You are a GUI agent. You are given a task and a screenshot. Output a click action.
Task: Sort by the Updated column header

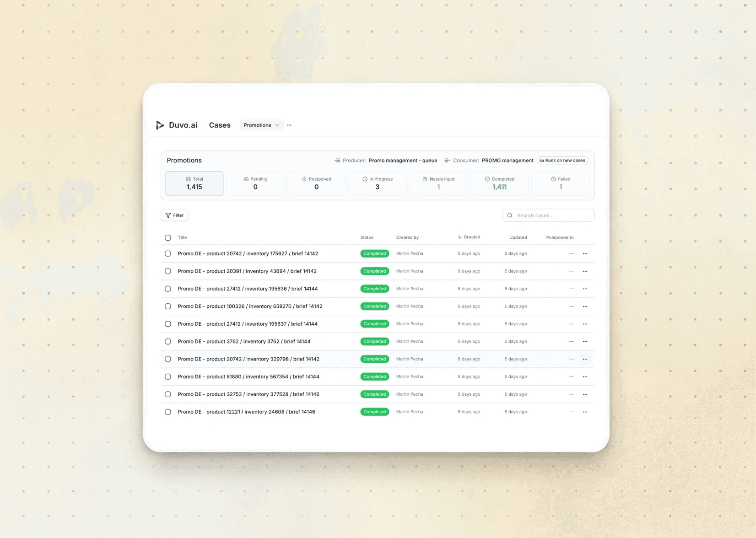click(x=518, y=237)
